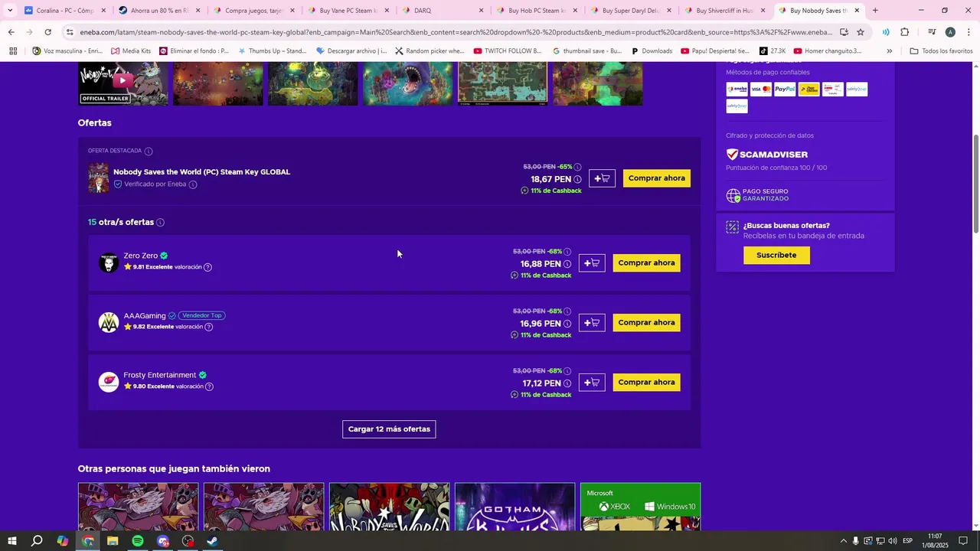Open Steam from the taskbar
980x551 pixels.
point(213,541)
